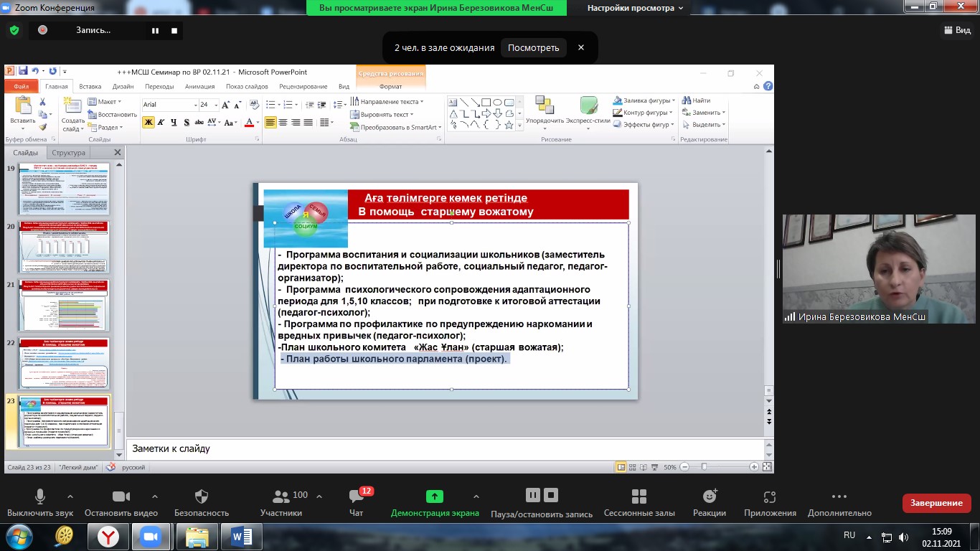Screen dimensions: 980x551
Task: Pause the recording in Zoom toolbar
Action: (532, 496)
